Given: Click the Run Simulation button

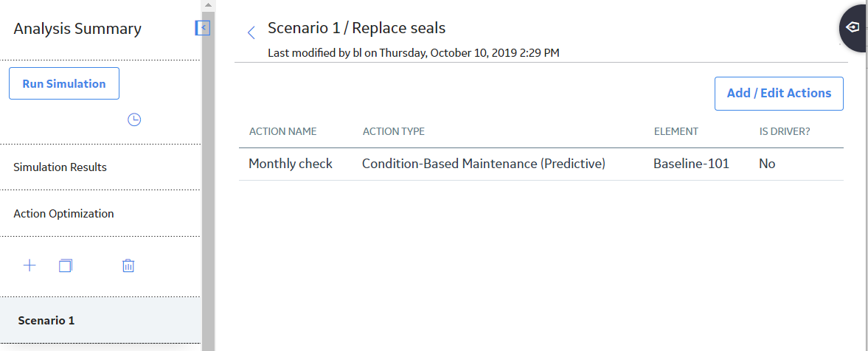Looking at the screenshot, I should 64,83.
